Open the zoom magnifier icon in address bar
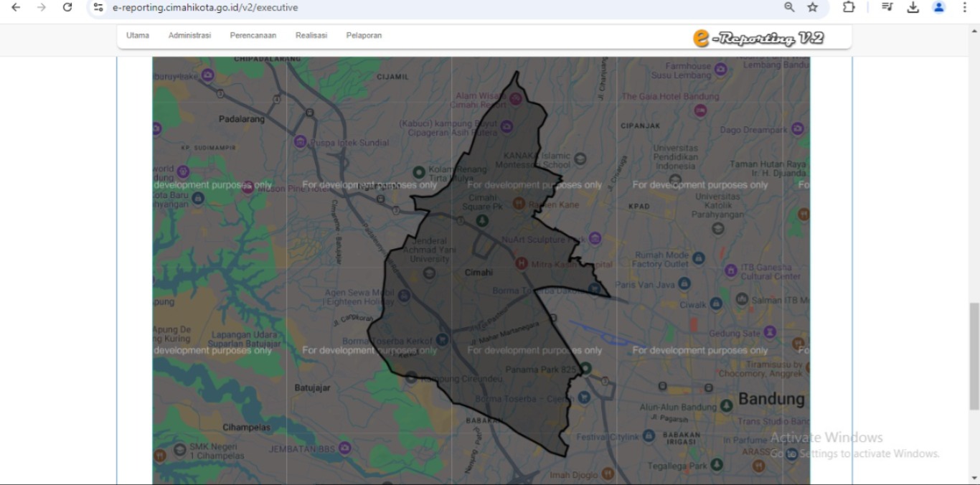This screenshot has width=980, height=485. coord(789,7)
